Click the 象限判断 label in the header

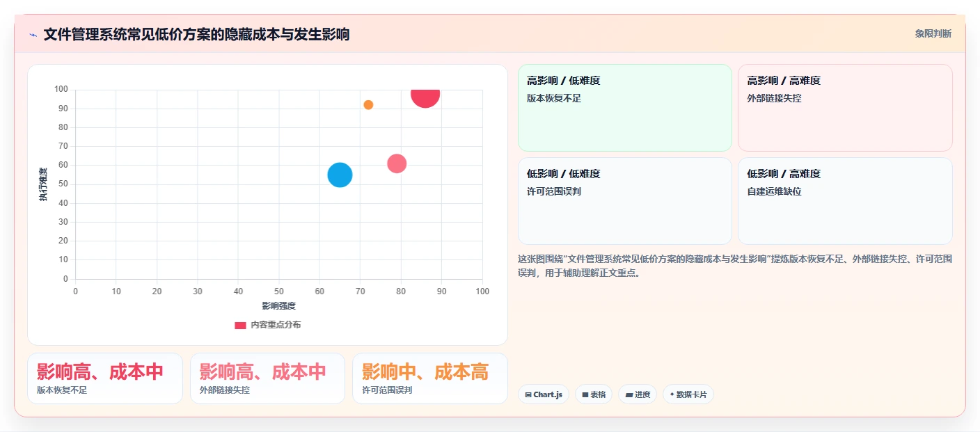(933, 33)
